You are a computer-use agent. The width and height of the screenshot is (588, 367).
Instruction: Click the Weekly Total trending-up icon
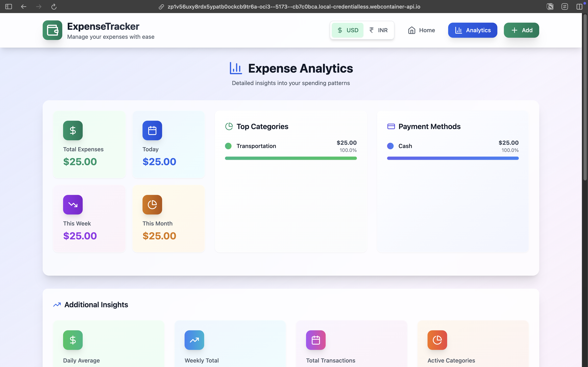pos(194,340)
